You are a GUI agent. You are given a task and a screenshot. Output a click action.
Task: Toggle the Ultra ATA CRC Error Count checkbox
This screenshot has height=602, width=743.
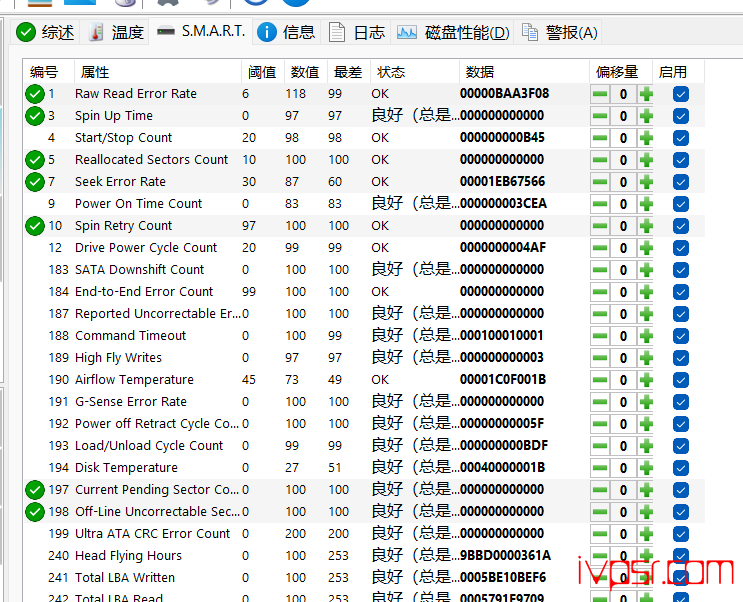(x=681, y=534)
